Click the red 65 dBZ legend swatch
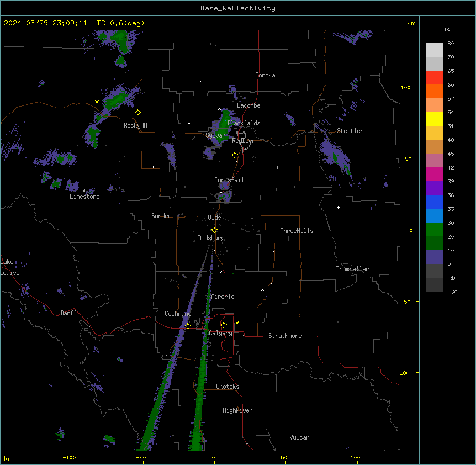This screenshot has height=465, width=476. point(434,78)
